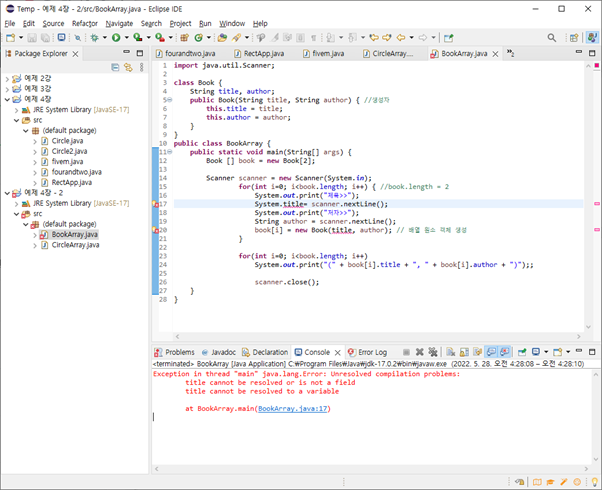Click Remove All Terminated Launches icon

point(433,352)
